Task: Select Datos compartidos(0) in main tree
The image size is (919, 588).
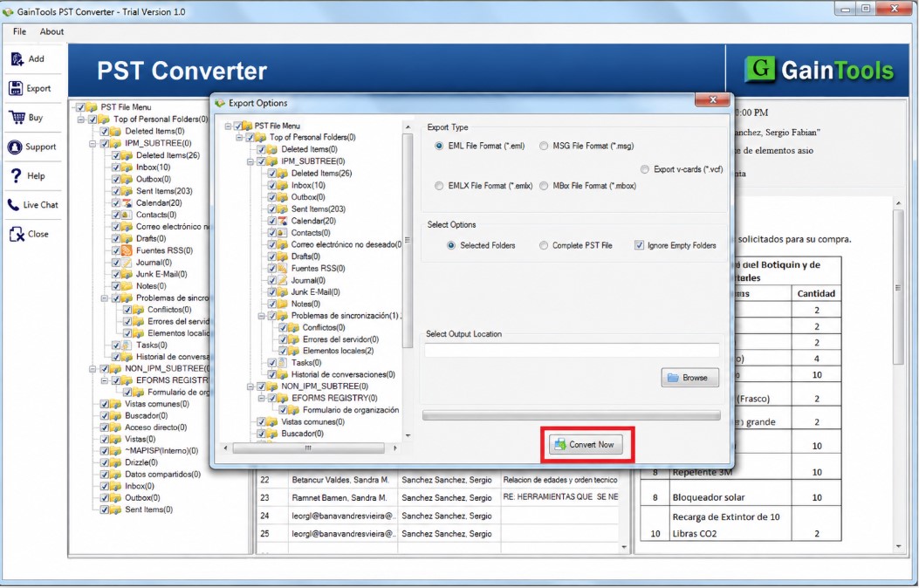Action: [x=162, y=475]
